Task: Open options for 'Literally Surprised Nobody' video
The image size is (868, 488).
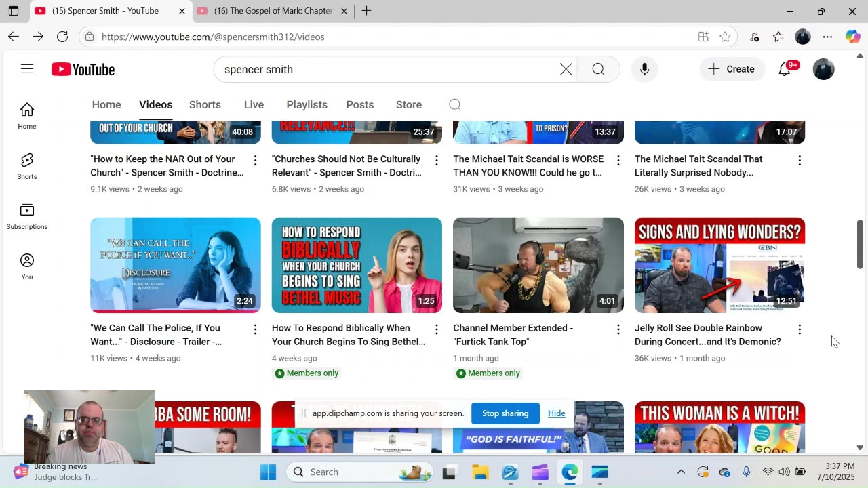Action: pyautogui.click(x=800, y=161)
